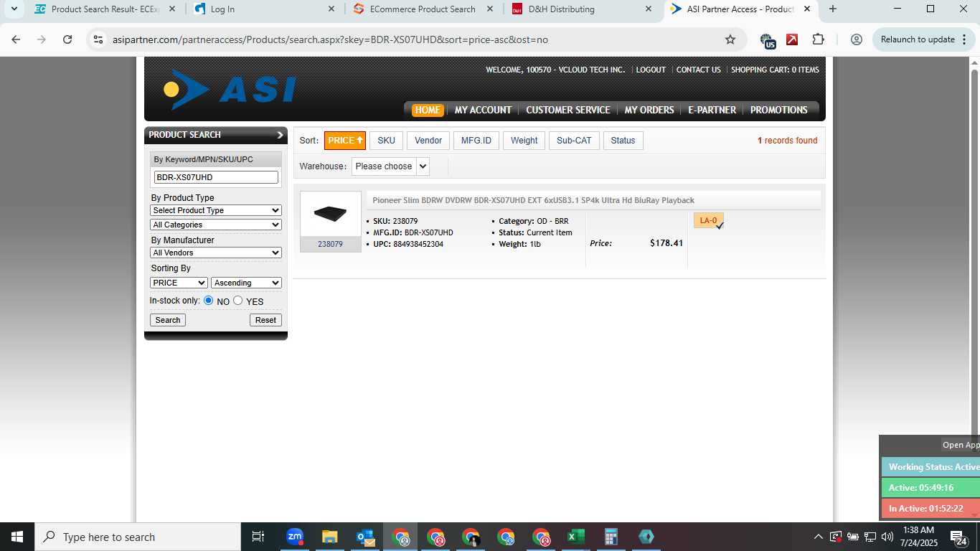This screenshot has width=980, height=551.
Task: Click the Pioneer drive product thumbnail
Action: [331, 214]
